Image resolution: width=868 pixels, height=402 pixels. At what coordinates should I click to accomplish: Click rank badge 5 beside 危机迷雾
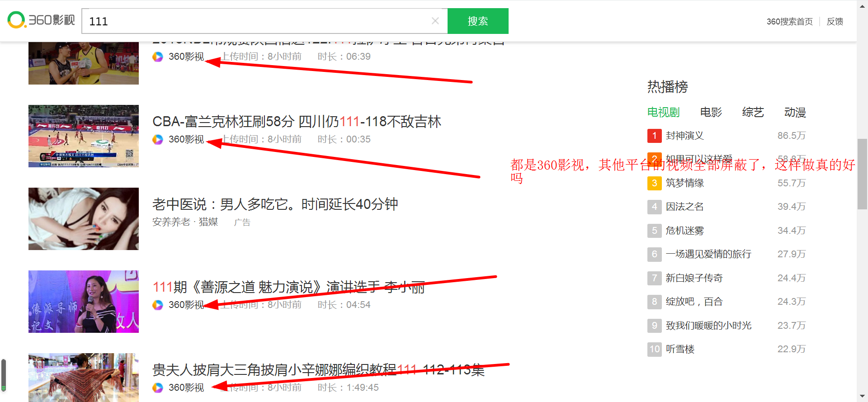(x=654, y=231)
